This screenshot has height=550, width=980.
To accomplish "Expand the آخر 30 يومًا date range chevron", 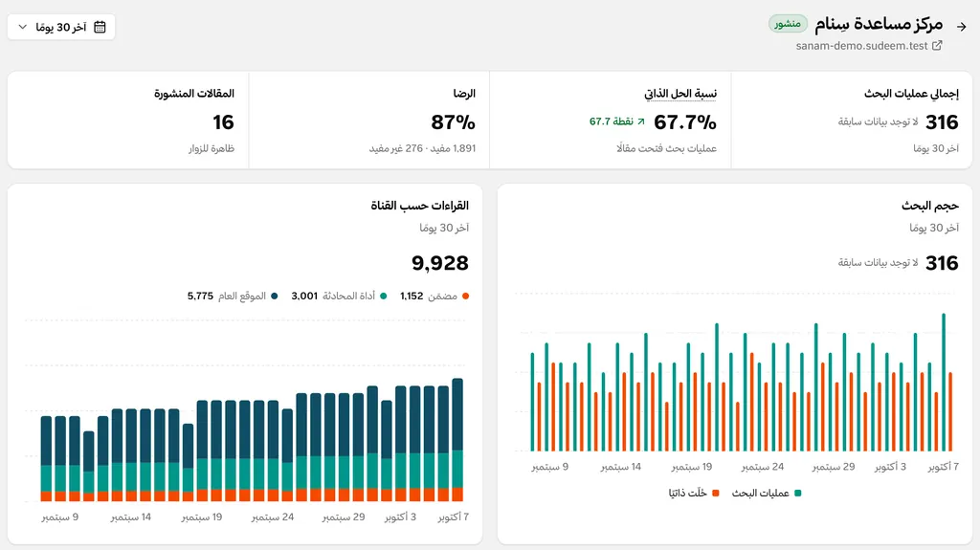I will [x=23, y=27].
